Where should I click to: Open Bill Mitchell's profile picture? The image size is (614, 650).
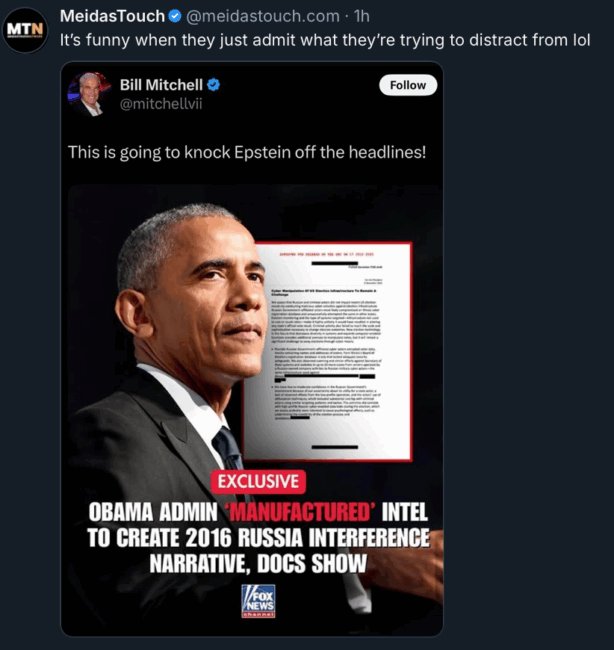click(90, 94)
